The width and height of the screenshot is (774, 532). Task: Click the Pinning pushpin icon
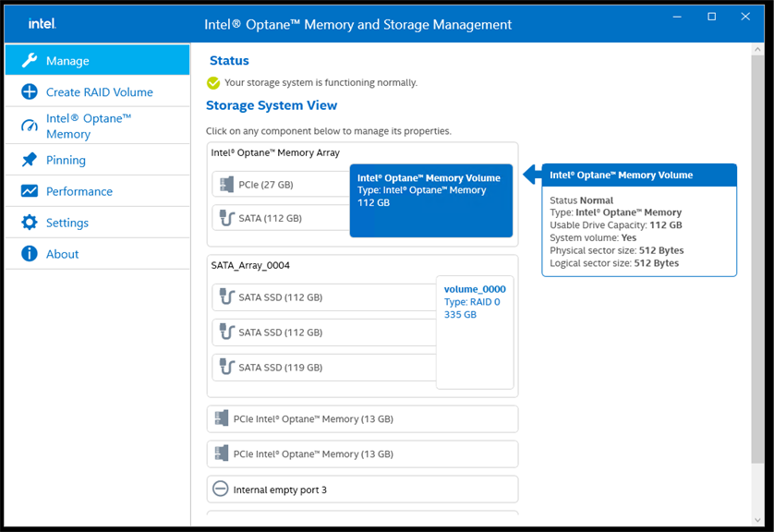29,161
